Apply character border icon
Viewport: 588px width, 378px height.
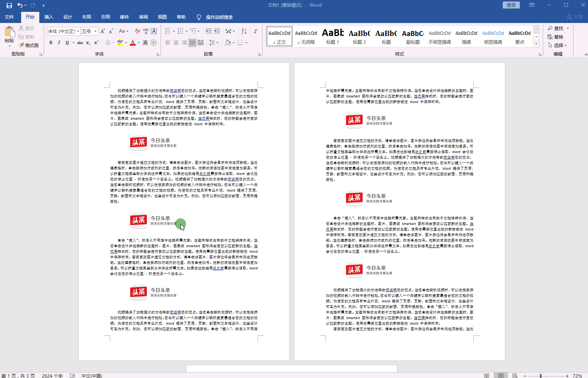[x=154, y=31]
